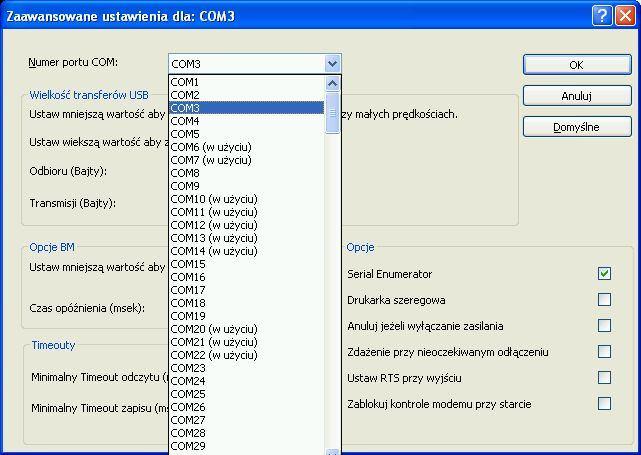Screen dimensions: 641x455
Task: Click the OK button
Action: tap(577, 65)
